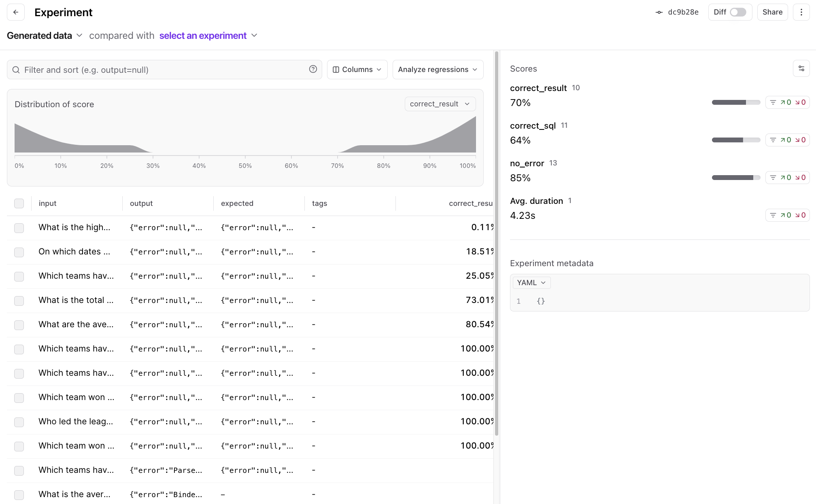This screenshot has width=816, height=504.
Task: Check the 'What is the high...' row checkbox
Action: (19, 228)
